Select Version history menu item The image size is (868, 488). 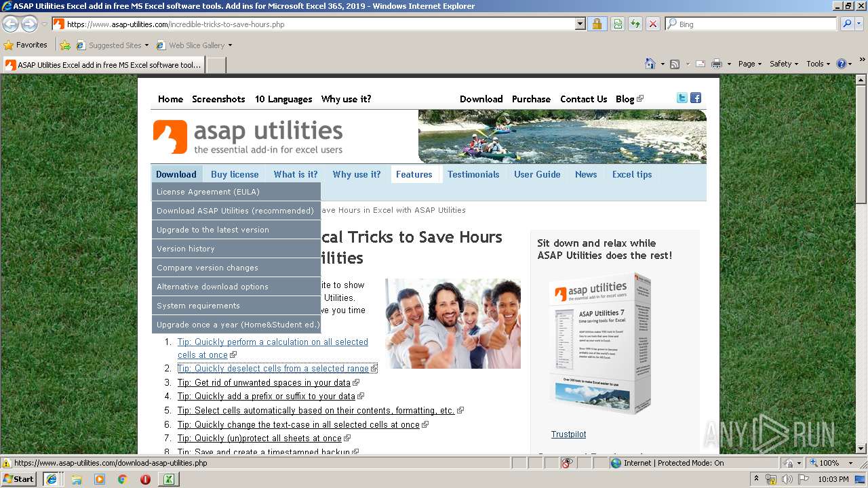pyautogui.click(x=236, y=249)
